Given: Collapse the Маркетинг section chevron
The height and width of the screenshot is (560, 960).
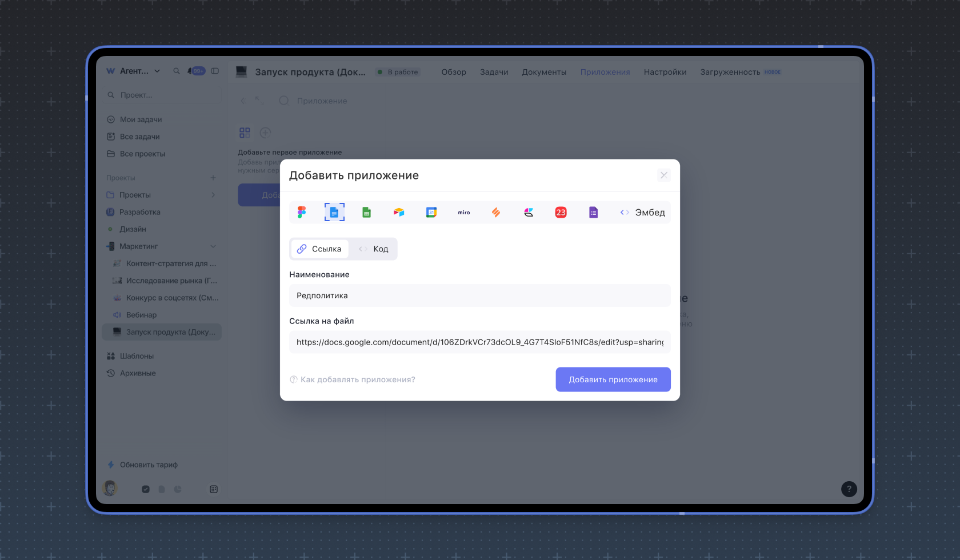Looking at the screenshot, I should pos(213,246).
